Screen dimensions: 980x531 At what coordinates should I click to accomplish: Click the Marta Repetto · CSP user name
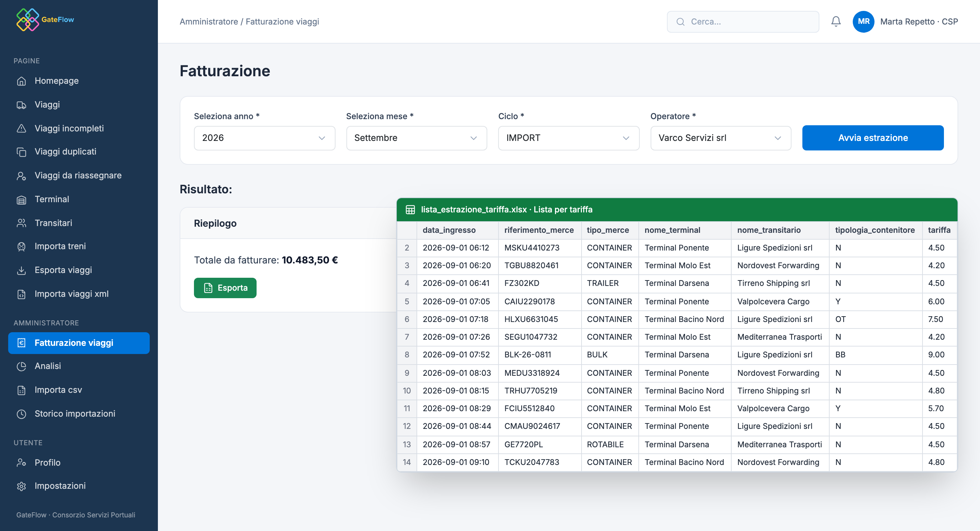pyautogui.click(x=919, y=22)
